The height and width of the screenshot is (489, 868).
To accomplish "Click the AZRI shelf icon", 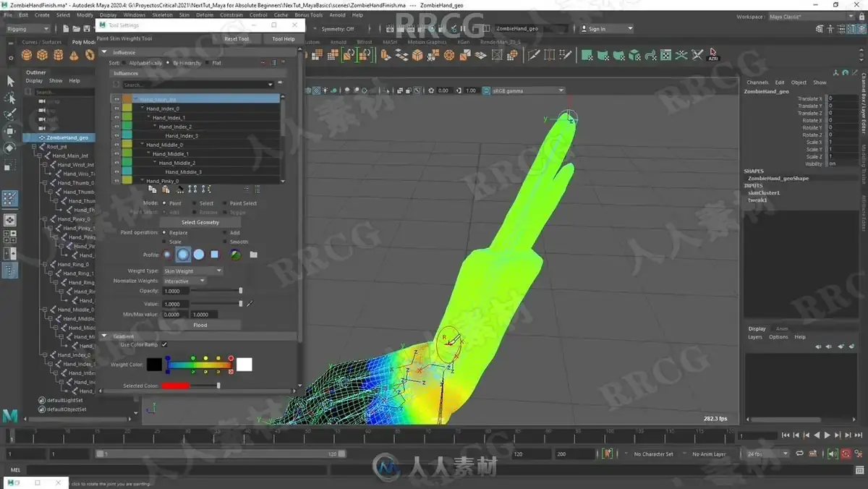I will [x=713, y=54].
